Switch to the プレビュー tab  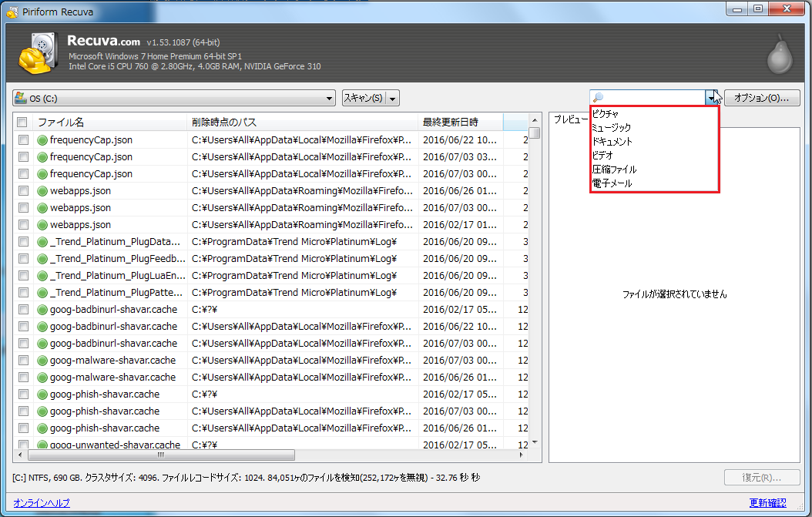pyautogui.click(x=571, y=119)
